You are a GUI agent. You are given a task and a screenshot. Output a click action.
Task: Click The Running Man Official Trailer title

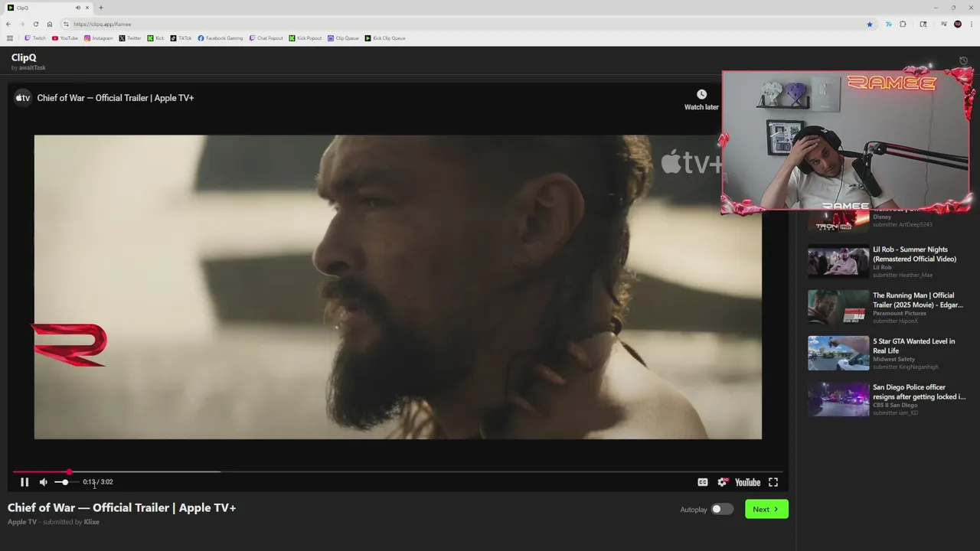click(x=918, y=300)
